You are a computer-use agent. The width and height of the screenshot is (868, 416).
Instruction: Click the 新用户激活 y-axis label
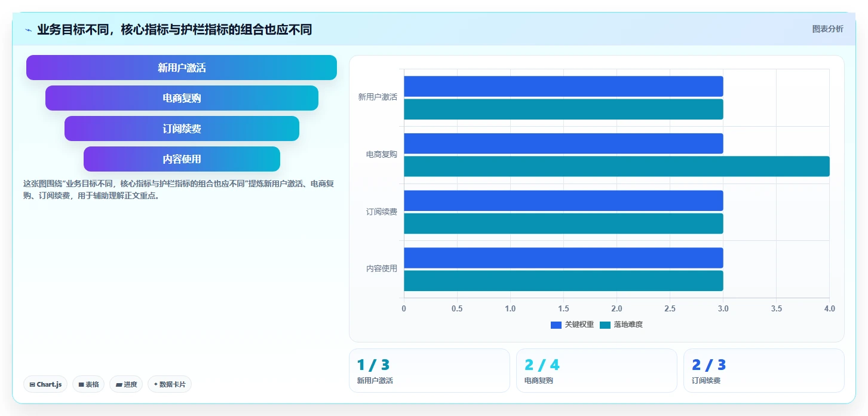pyautogui.click(x=378, y=97)
